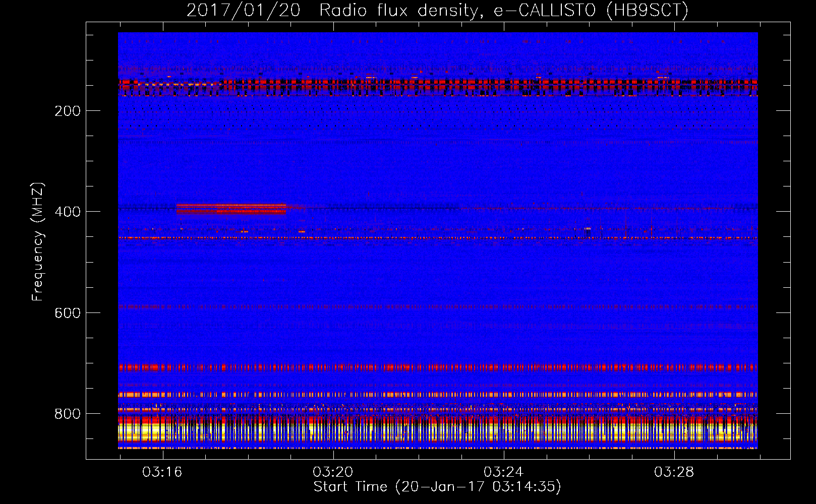Screen dimensions: 816x504
Task: Click the plot title '2017/01/20 Radio flux density'
Action: click(332, 11)
